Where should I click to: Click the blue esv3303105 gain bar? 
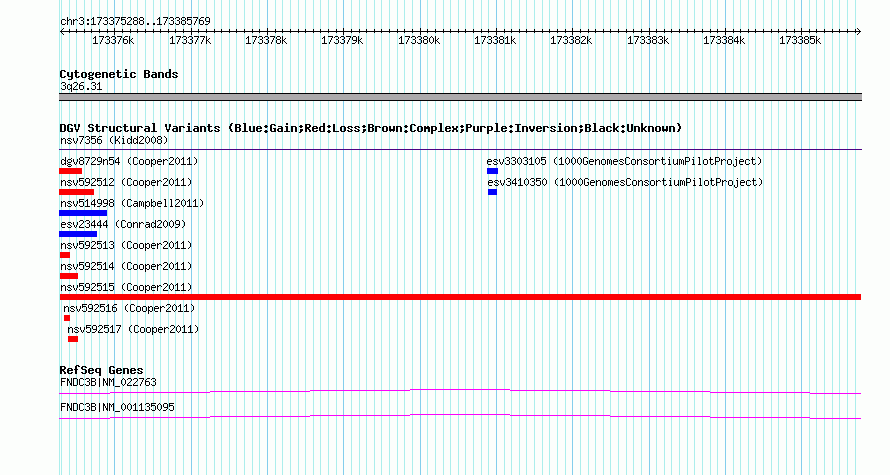click(492, 171)
